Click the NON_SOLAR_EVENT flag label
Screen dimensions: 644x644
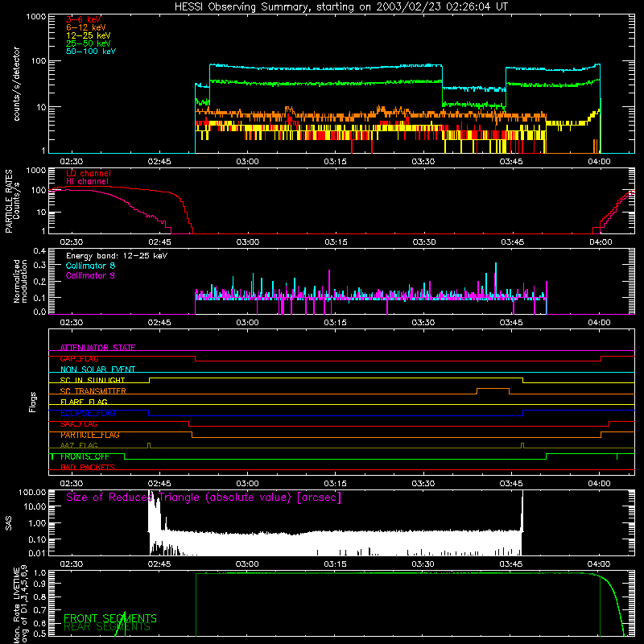[97, 369]
